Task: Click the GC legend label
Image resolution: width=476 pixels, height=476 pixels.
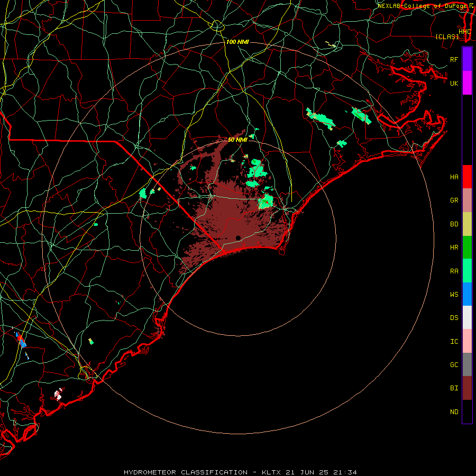Action: tap(454, 365)
